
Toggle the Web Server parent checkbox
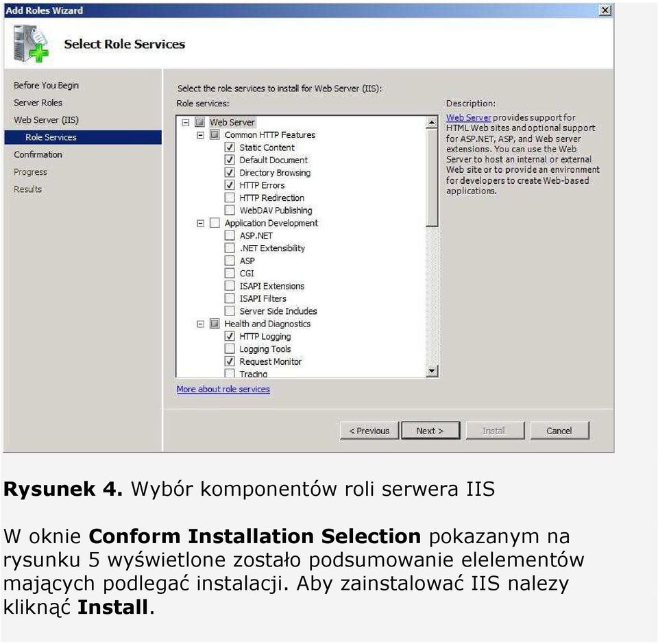tap(199, 122)
